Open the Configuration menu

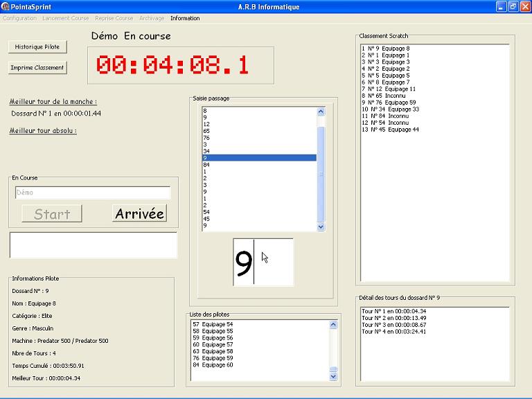coord(19,18)
